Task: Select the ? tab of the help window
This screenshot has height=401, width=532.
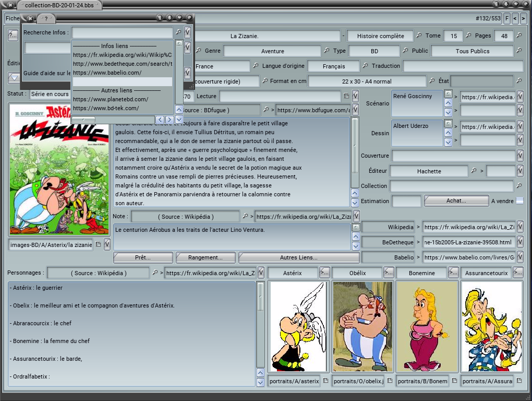Action: (46, 19)
